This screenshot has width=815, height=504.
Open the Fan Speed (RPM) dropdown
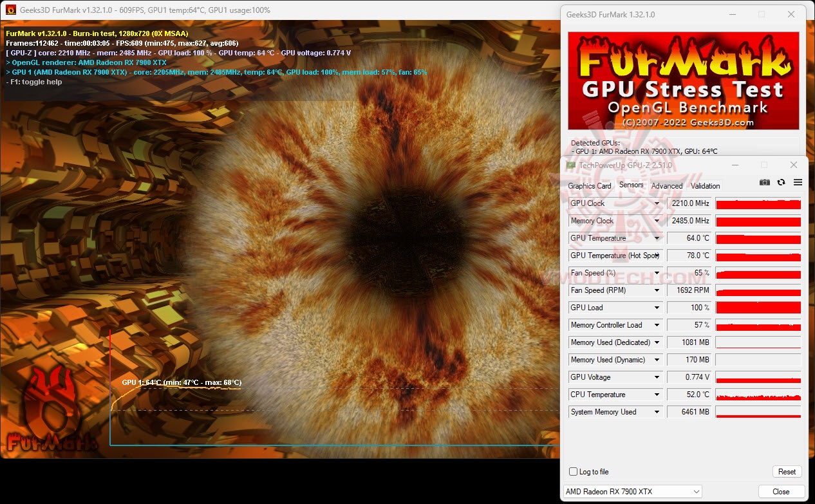pos(657,290)
